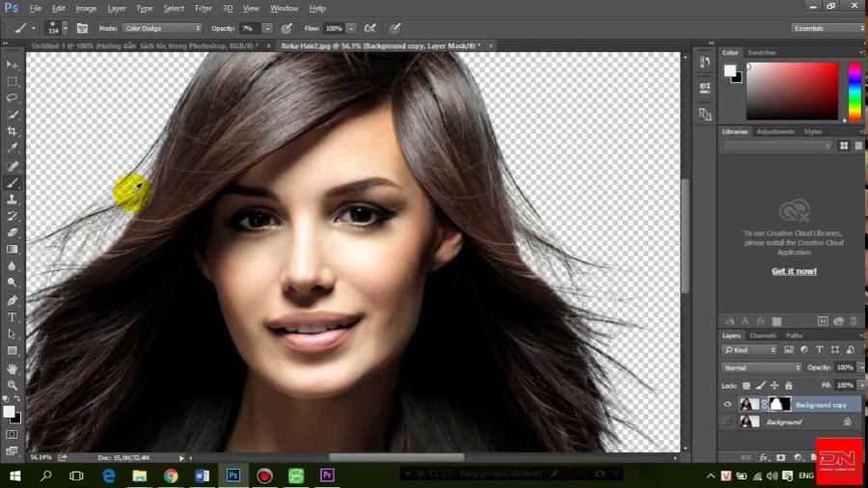This screenshot has width=868, height=488.
Task: Click the Get it now! link
Action: 794,271
